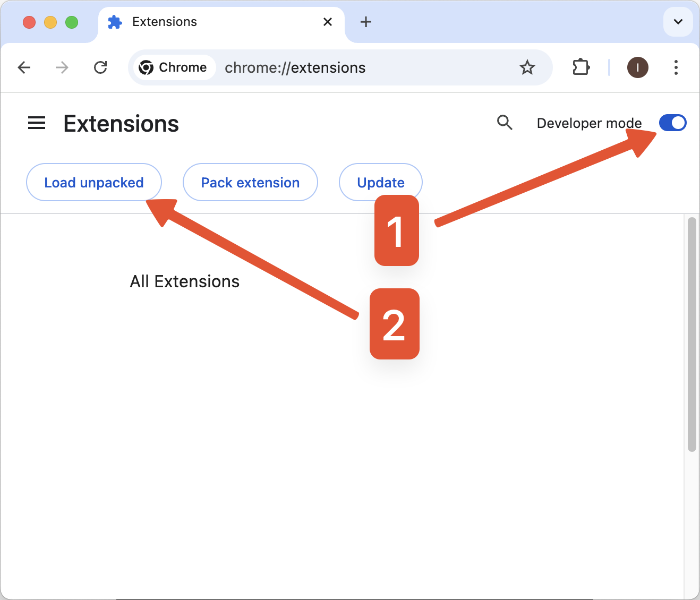Viewport: 700px width, 600px height.
Task: Expand the tab search dropdown arrow
Action: [678, 22]
